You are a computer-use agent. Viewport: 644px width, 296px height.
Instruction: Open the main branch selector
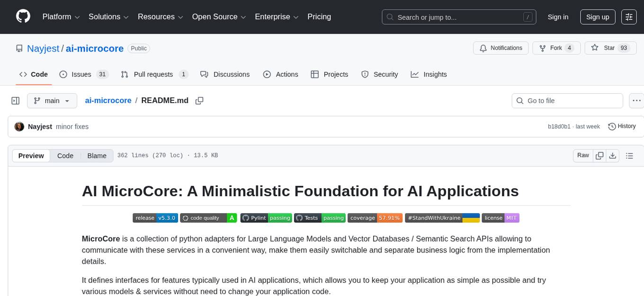tap(52, 100)
